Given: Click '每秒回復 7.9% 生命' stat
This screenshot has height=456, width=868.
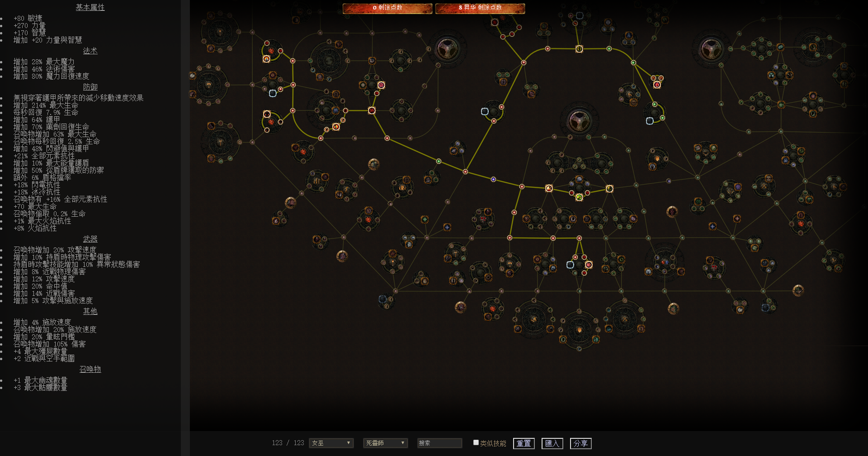Looking at the screenshot, I should point(46,112).
